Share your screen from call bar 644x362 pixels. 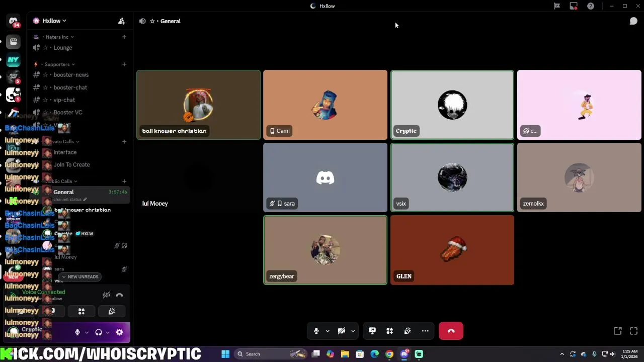click(x=372, y=331)
